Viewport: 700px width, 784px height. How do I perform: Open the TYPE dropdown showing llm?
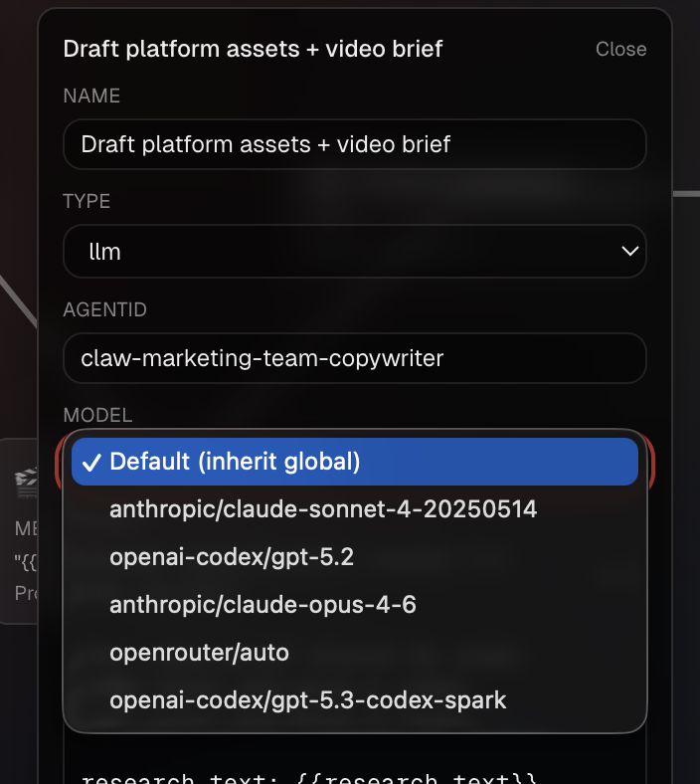[355, 251]
